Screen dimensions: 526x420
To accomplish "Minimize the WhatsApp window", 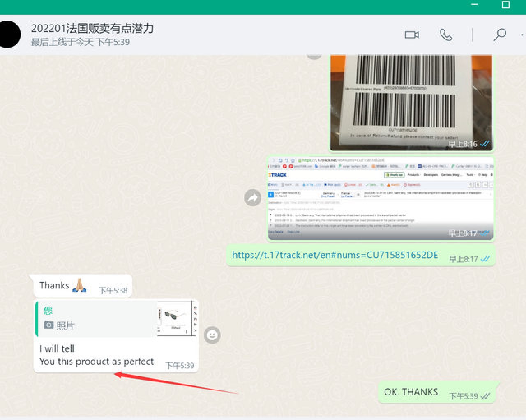I will tap(475, 5).
